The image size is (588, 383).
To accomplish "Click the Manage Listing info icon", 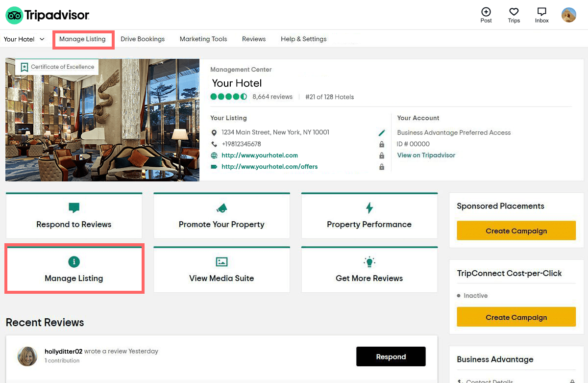I will (74, 262).
